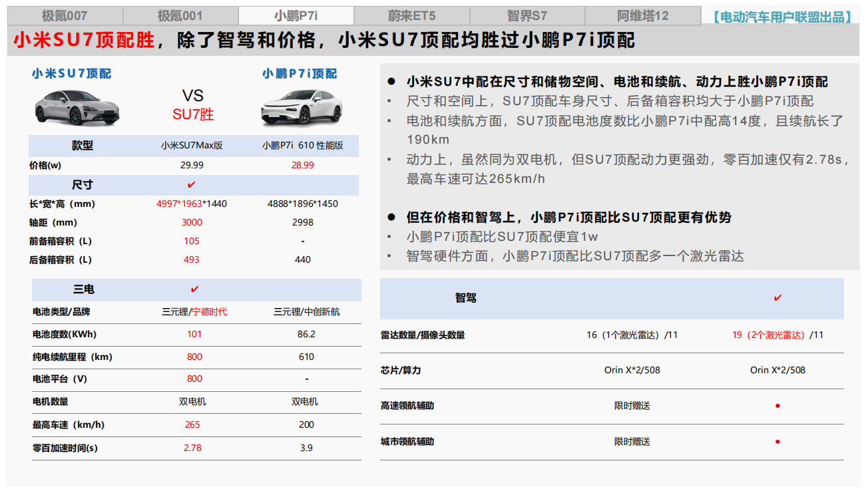The width and height of the screenshot is (868, 495).
Task: Select the 小鹏P7i顶配 heading above the car
Action: 300,74
